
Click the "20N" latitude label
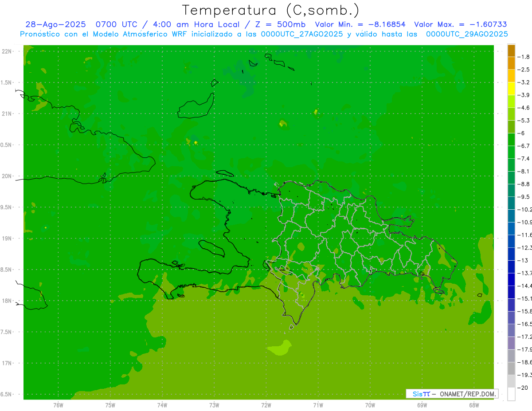[8, 176]
